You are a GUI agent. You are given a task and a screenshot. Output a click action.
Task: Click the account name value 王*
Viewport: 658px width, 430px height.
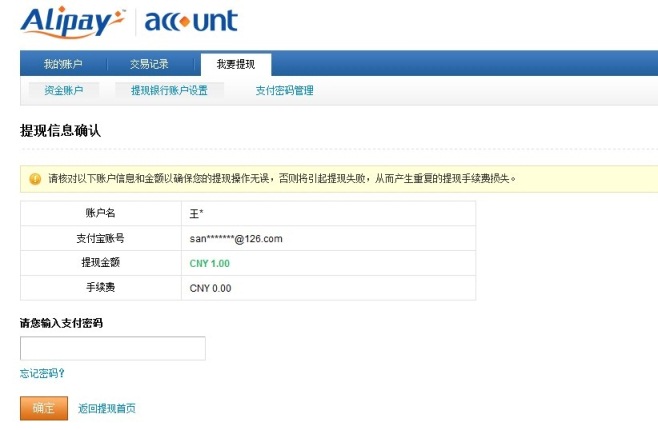(x=197, y=213)
